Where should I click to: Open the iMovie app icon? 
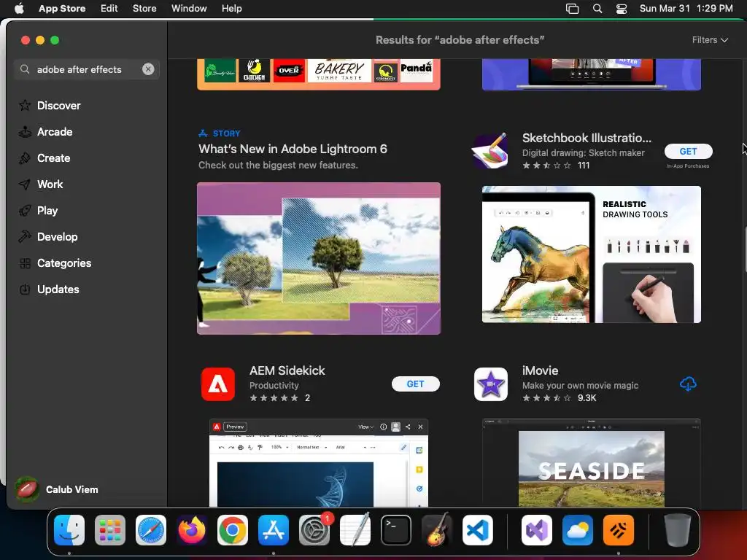click(491, 384)
